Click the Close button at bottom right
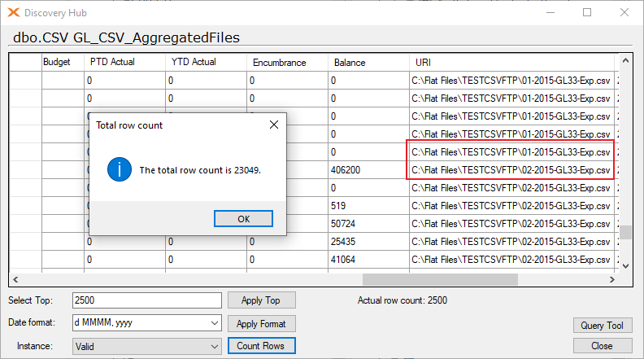644x359 pixels. point(603,346)
